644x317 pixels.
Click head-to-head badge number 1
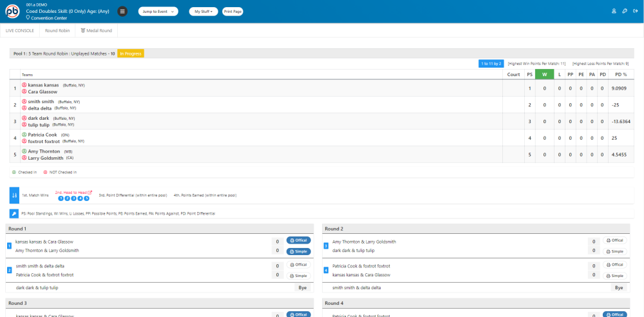click(61, 198)
